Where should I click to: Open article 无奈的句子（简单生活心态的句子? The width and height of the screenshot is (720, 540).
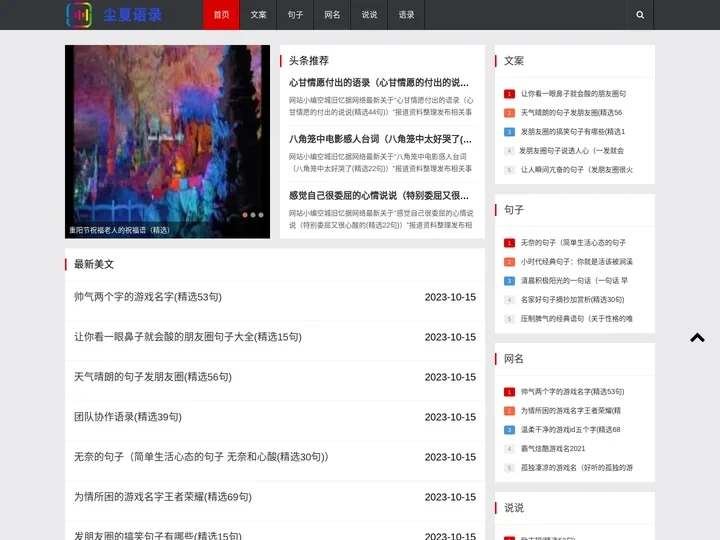click(201, 457)
